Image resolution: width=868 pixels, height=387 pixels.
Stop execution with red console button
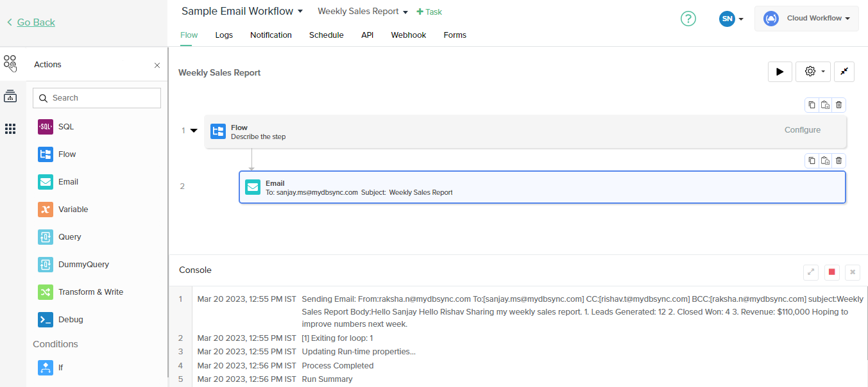832,272
